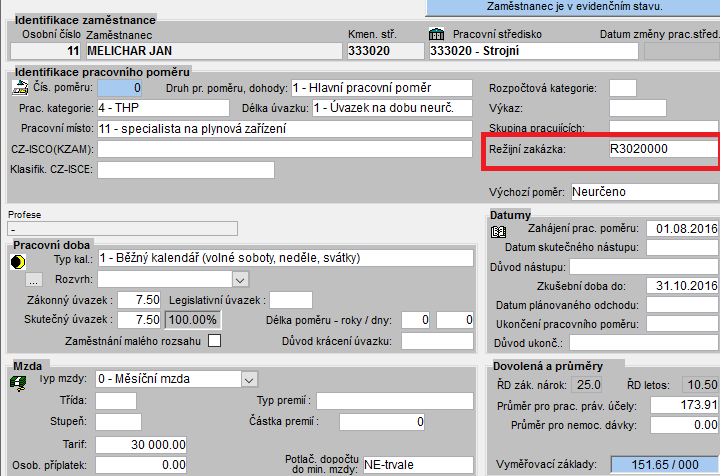Click the Datum změny prac.střed. field
The height and width of the screenshot is (476, 720).
click(x=682, y=51)
